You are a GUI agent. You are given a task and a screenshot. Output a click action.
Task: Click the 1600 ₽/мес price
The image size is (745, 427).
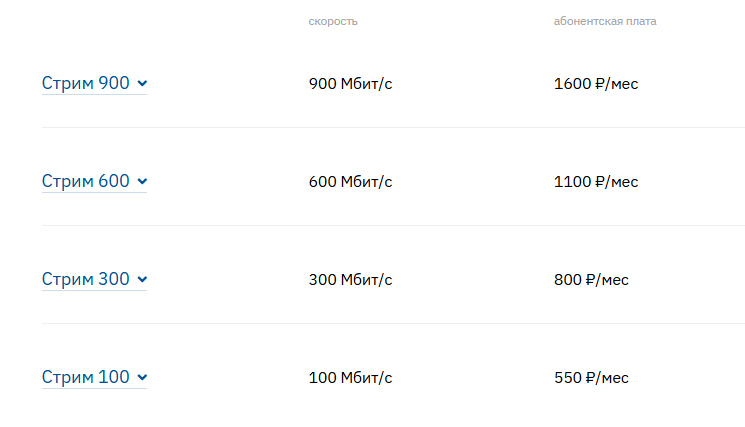(596, 84)
